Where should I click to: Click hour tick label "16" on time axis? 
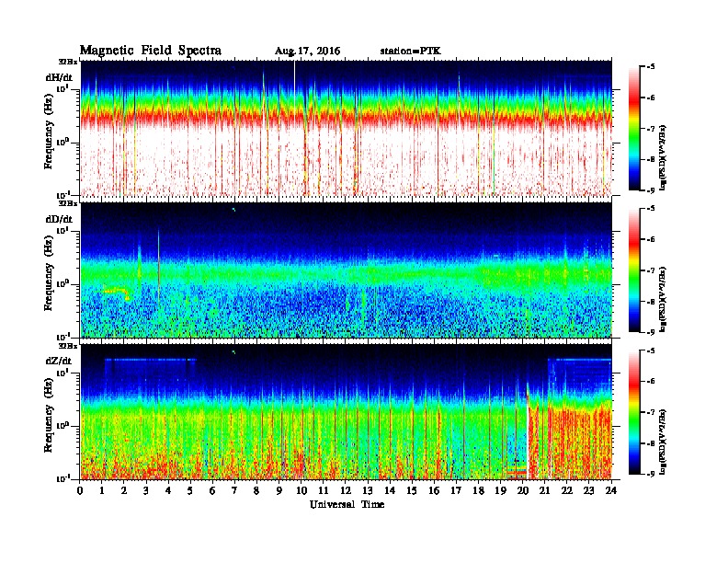pos(434,490)
